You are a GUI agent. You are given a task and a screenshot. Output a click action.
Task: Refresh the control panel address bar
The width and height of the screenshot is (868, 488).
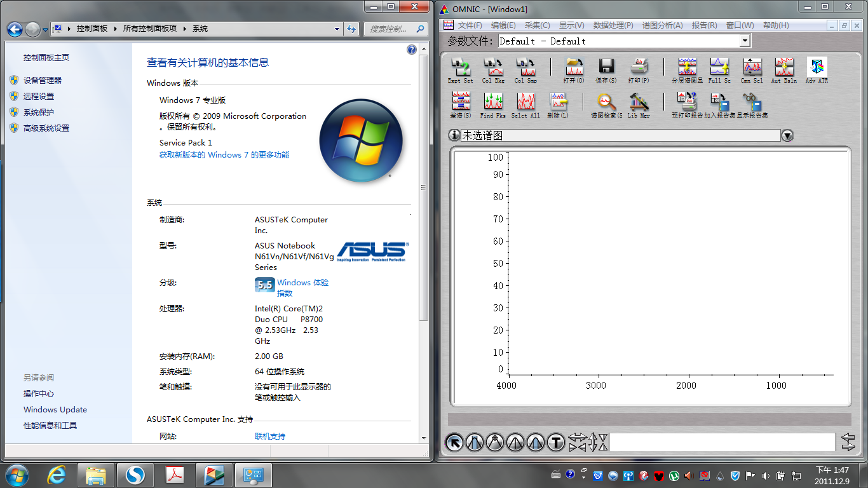[351, 29]
